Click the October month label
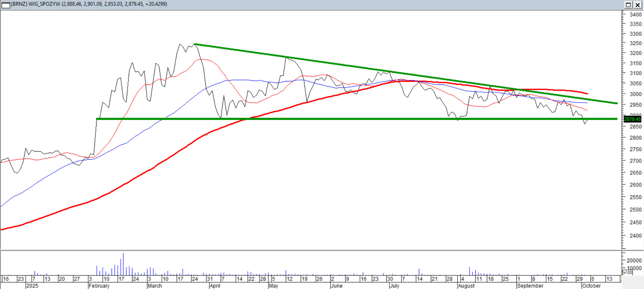Viewport: 644px width, 289px height. pyautogui.click(x=591, y=286)
